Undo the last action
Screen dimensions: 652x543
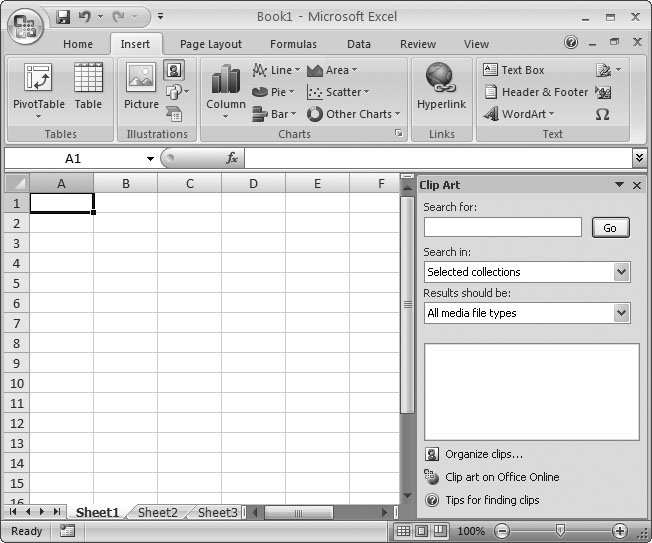point(84,17)
